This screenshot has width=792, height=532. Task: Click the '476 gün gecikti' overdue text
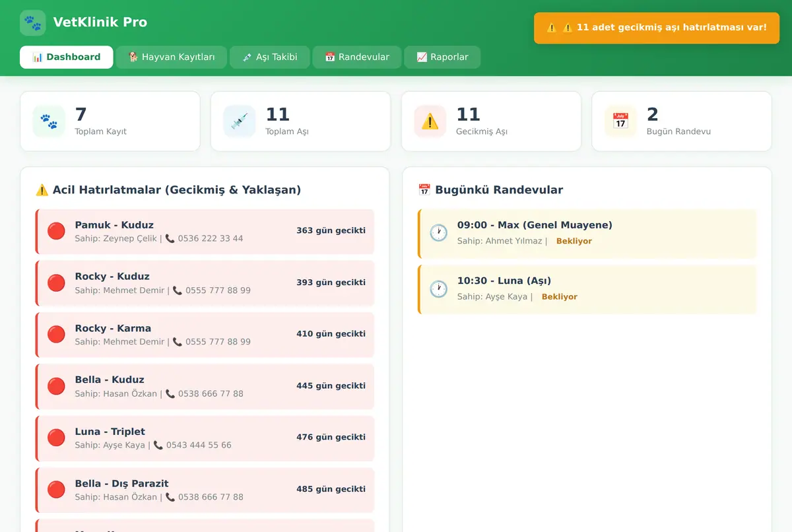[331, 438]
